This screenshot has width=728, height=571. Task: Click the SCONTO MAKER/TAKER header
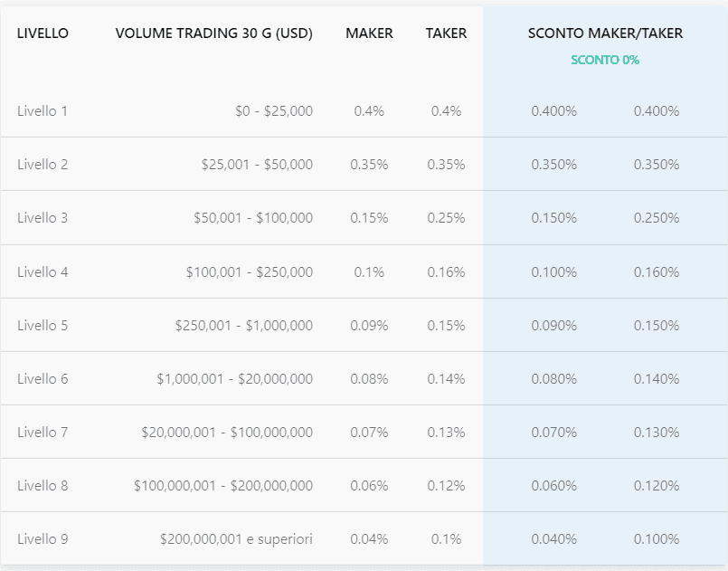point(605,33)
